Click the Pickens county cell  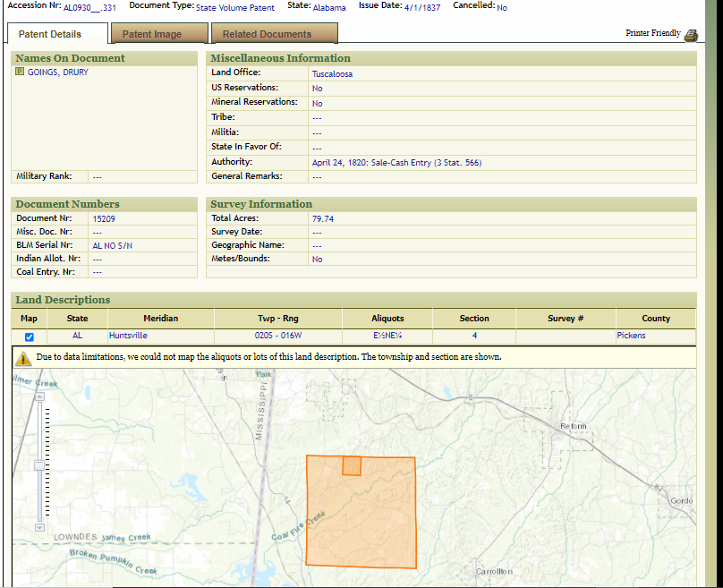pyautogui.click(x=631, y=337)
